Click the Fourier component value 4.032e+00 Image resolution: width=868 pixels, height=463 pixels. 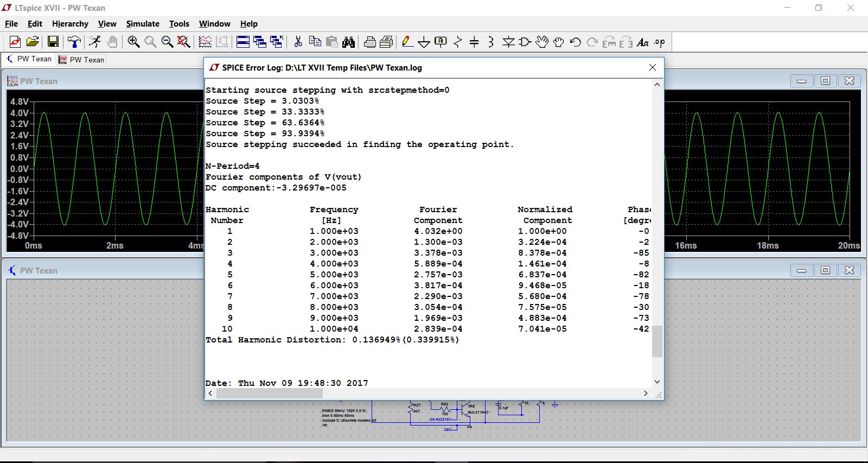pyautogui.click(x=438, y=231)
